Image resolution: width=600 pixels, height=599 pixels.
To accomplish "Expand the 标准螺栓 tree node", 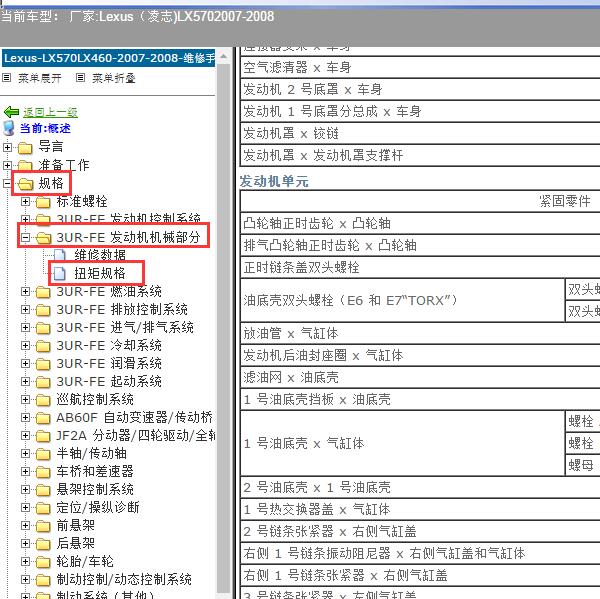I will point(25,201).
